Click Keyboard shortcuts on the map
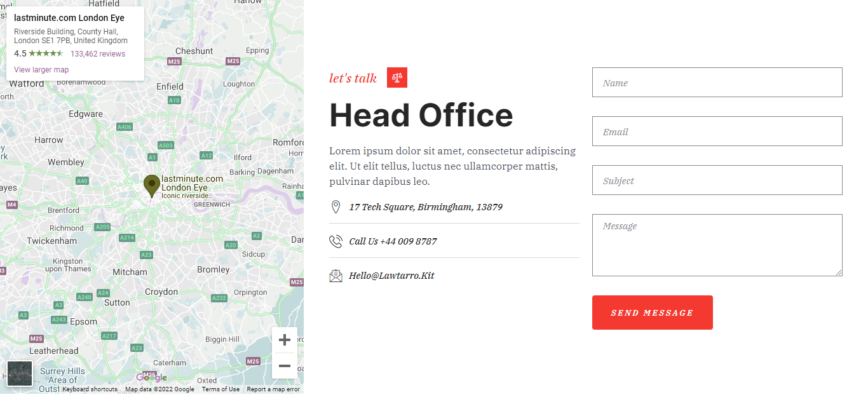Viewport: 868px width, 397px height. pos(90,389)
